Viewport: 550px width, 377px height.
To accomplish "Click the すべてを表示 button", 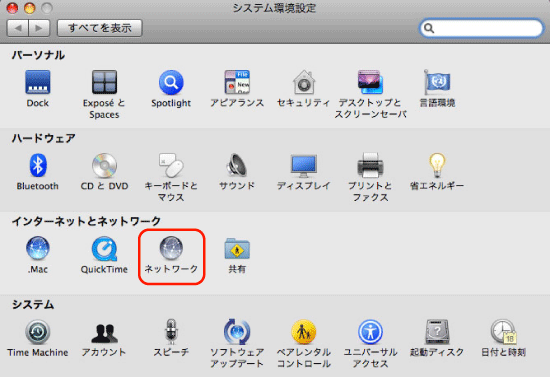I will point(100,28).
